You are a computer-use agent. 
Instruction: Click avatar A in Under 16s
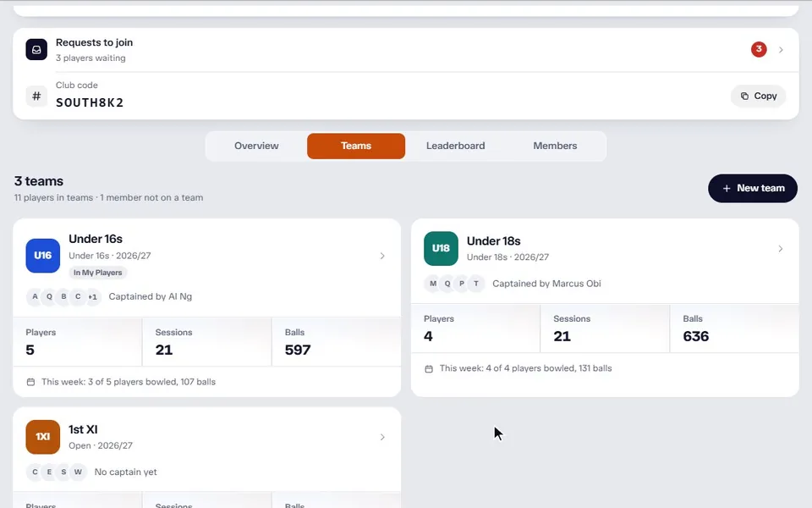35,297
